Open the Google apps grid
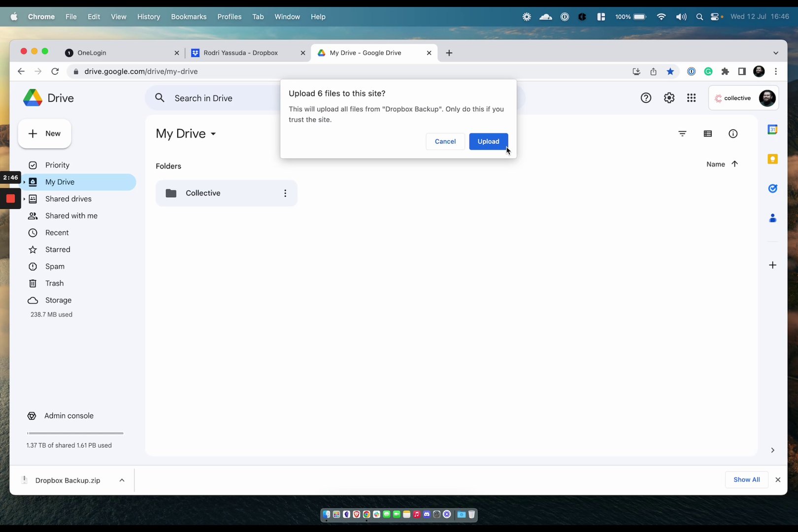798x532 pixels. (x=692, y=98)
